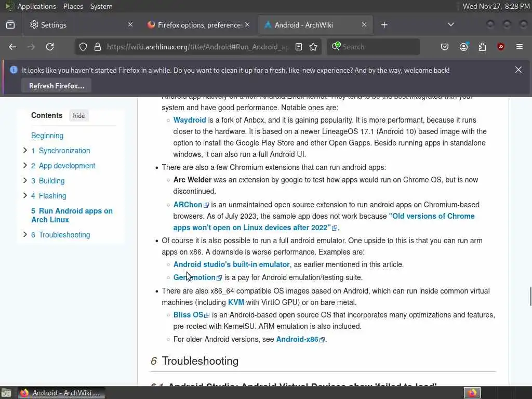Open the System menu
Screen dimensions: 532x399
[101, 6]
